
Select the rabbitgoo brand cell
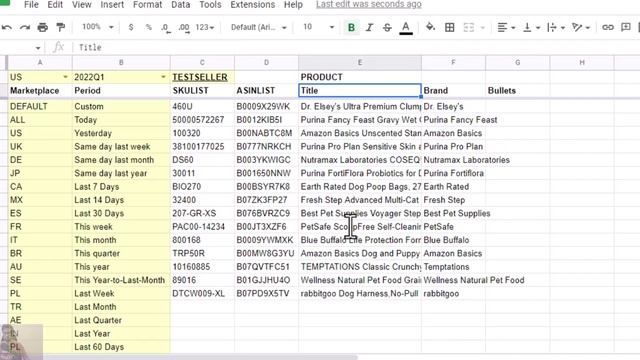[453, 294]
